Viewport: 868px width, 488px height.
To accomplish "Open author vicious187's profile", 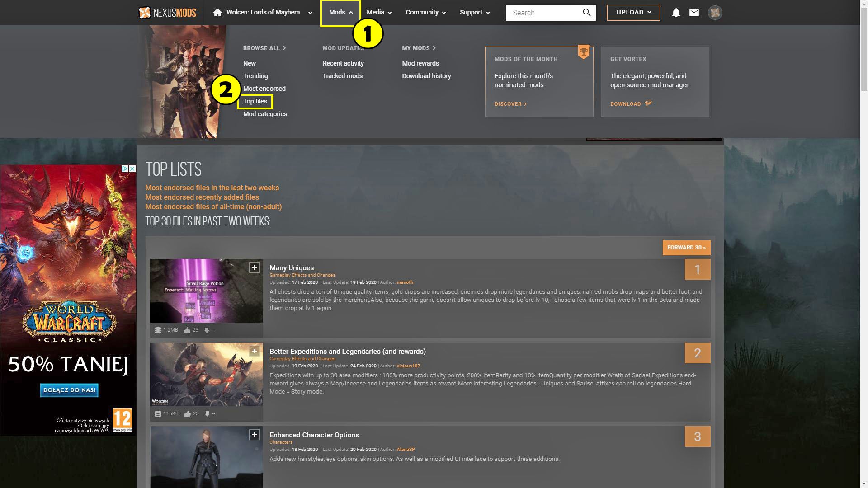I will (408, 366).
